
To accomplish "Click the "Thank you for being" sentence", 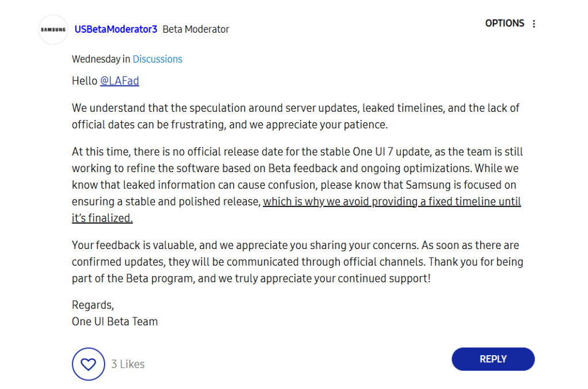I will (476, 262).
